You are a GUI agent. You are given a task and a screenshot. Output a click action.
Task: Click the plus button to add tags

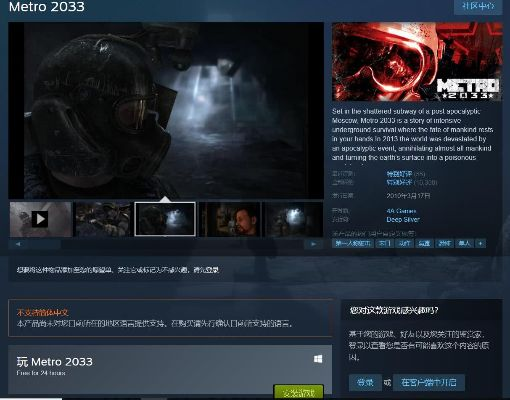pos(480,244)
